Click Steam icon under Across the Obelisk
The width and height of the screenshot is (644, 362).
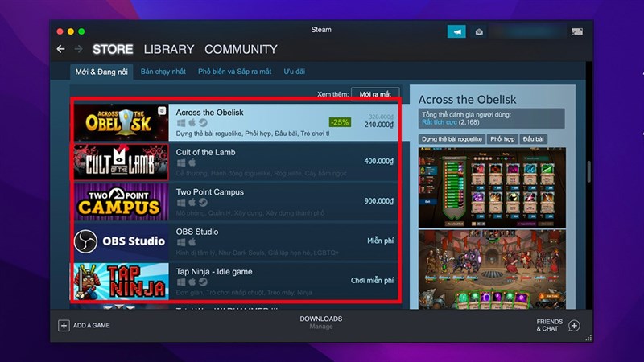point(203,123)
